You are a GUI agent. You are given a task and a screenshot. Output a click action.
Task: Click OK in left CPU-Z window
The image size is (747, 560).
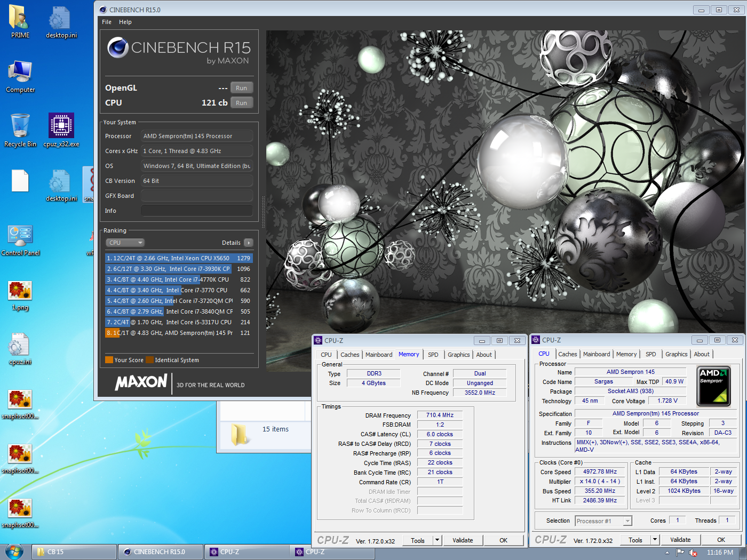coord(503,540)
